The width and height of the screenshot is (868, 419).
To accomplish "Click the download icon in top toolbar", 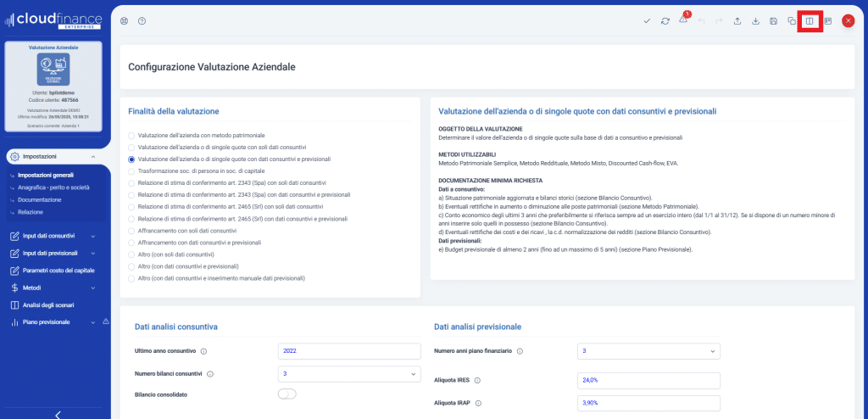I will click(755, 21).
